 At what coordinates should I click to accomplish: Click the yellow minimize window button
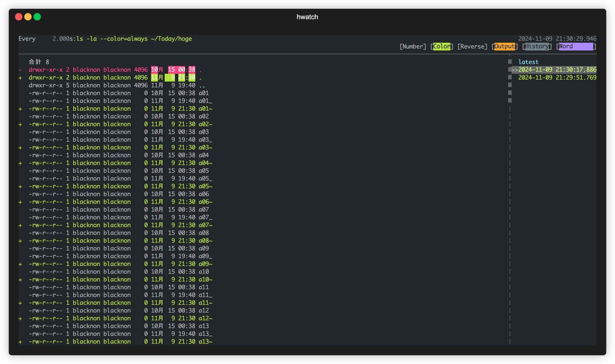(28, 17)
